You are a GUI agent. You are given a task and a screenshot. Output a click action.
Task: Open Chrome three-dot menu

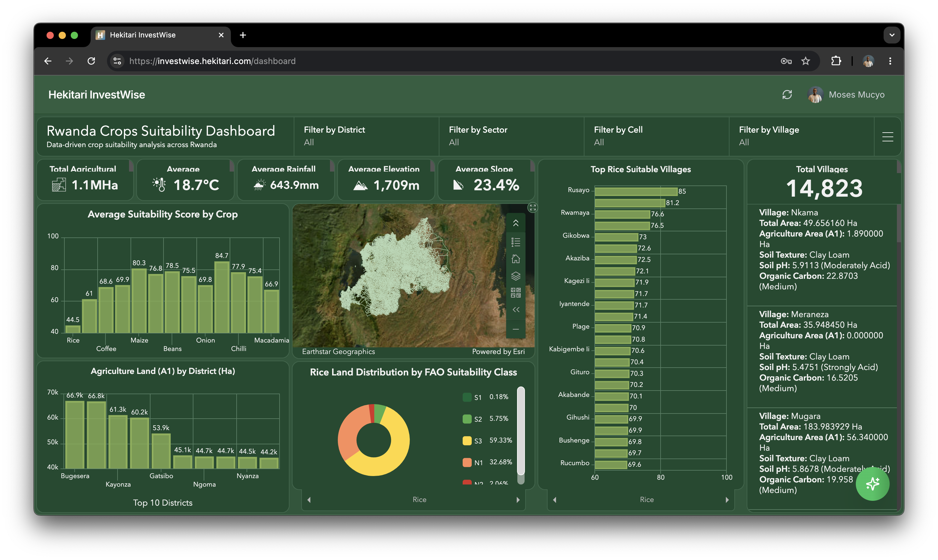(x=890, y=61)
